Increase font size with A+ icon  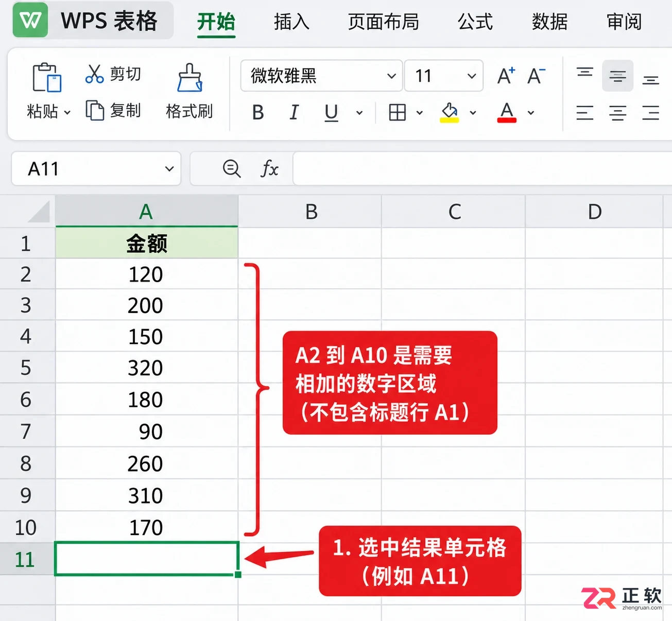click(506, 76)
